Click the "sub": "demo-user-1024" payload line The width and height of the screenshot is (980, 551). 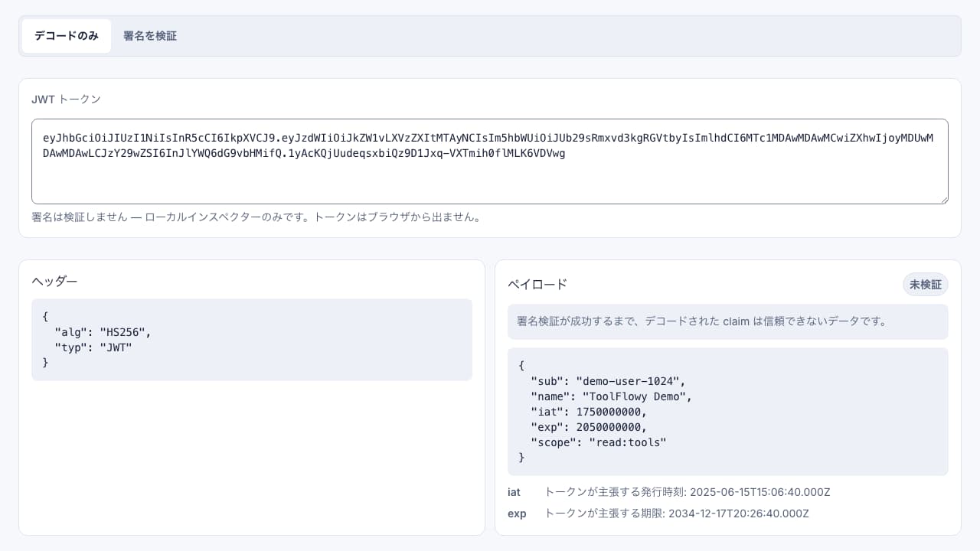pos(608,381)
